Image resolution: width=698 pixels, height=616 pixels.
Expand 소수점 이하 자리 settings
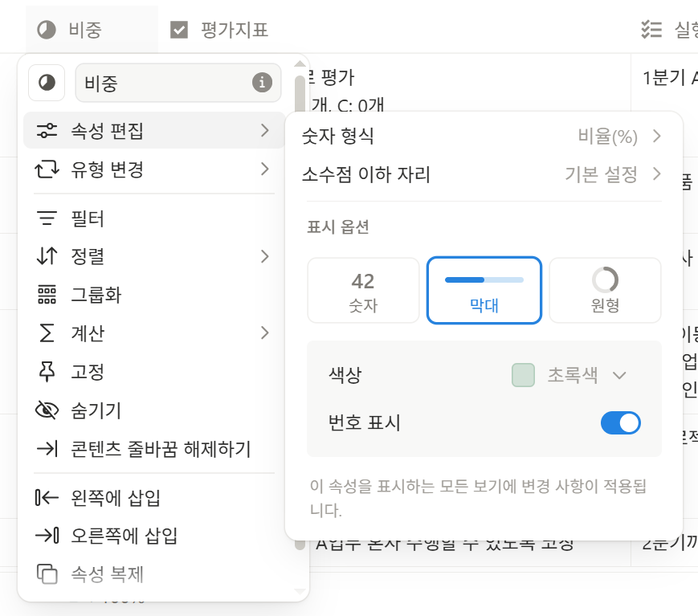tap(657, 175)
